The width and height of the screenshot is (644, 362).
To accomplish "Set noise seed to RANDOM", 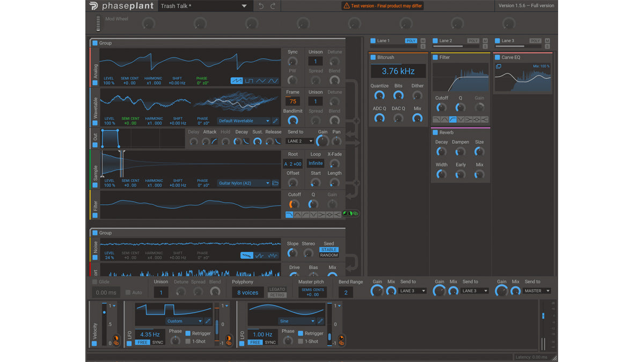I will [x=329, y=255].
